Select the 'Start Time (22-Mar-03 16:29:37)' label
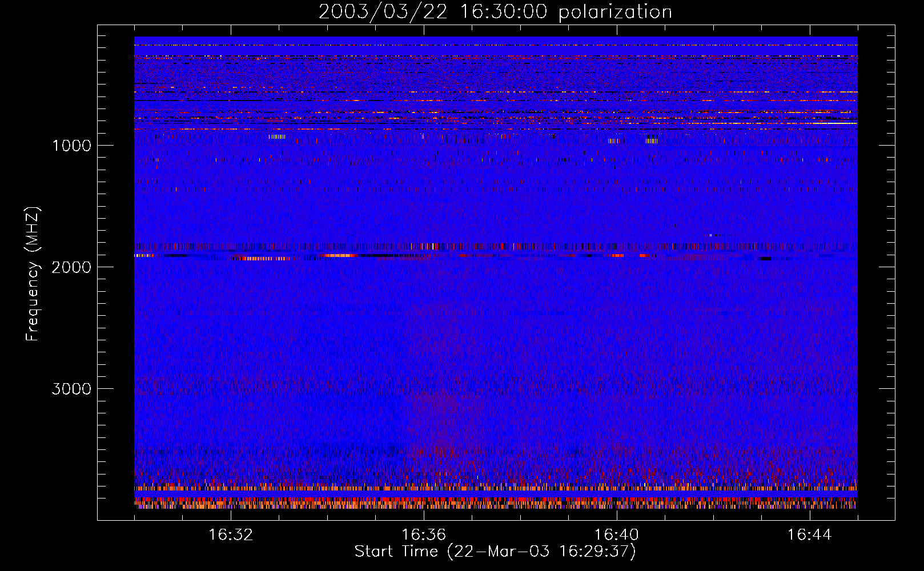Image resolution: width=924 pixels, height=571 pixels. pos(495,552)
